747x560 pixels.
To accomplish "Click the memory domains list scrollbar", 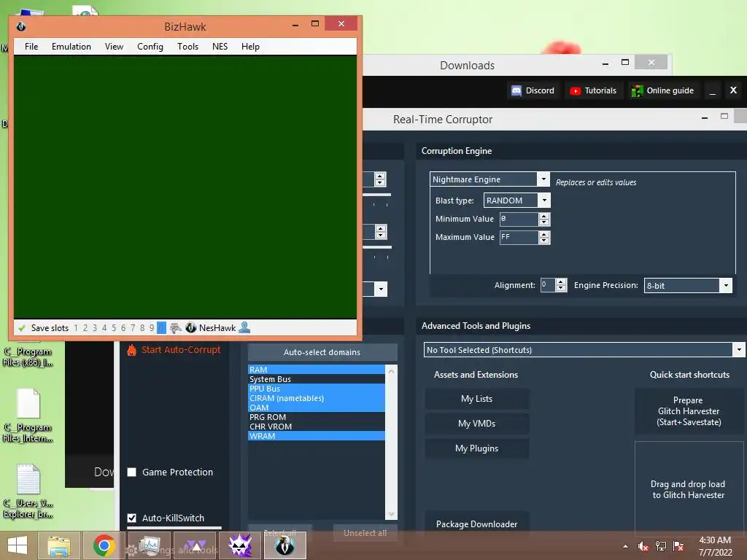I will [391, 443].
